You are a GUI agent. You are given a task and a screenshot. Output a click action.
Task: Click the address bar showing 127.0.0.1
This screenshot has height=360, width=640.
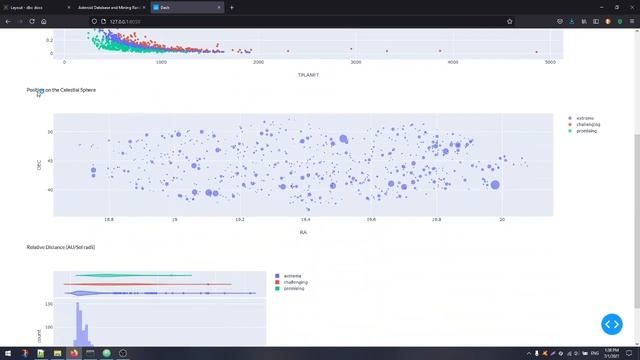(x=302, y=21)
